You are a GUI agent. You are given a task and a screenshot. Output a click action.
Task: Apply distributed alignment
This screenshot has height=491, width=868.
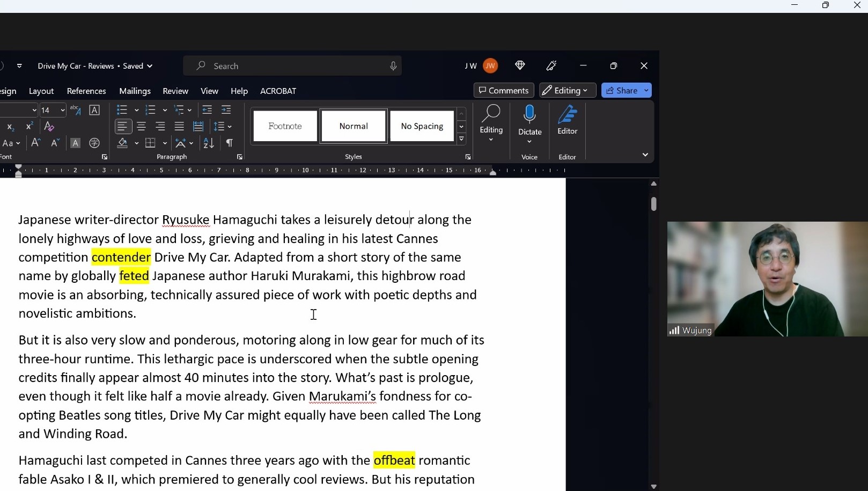pos(198,127)
